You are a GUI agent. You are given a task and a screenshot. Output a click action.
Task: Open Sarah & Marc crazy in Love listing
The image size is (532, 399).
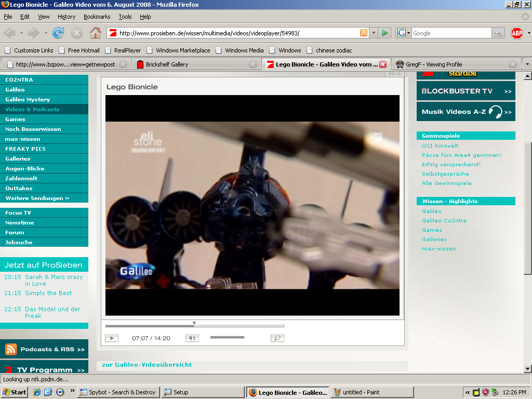(54, 280)
